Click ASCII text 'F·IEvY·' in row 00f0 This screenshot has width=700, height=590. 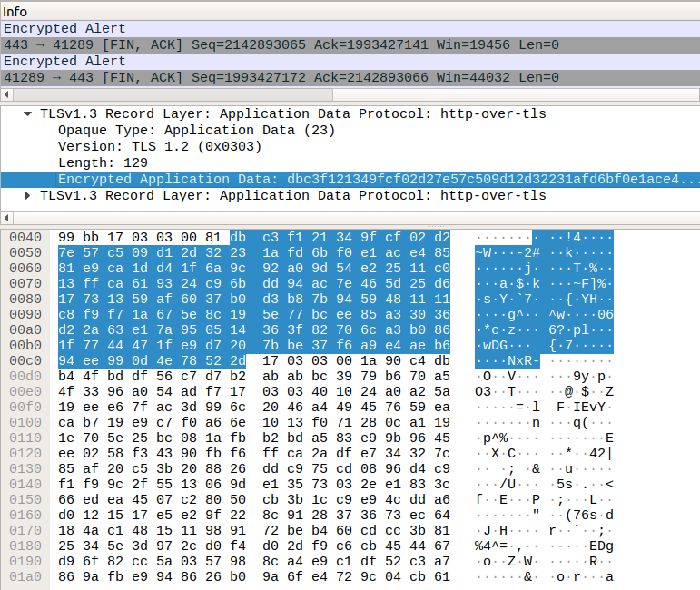[585, 407]
